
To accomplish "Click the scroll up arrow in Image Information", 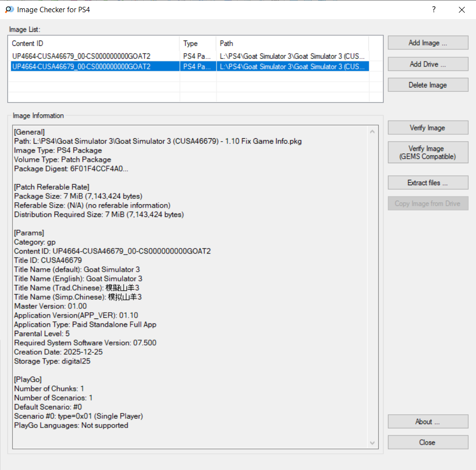I will tap(373, 131).
